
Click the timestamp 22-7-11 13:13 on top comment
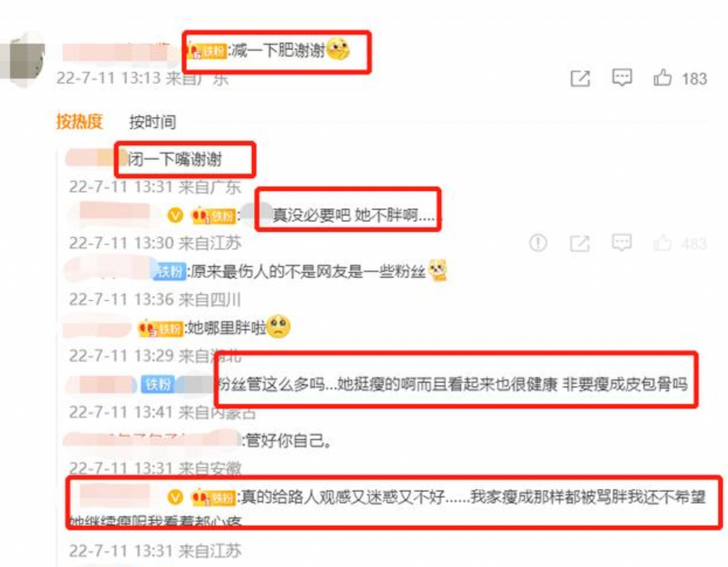(x=108, y=78)
